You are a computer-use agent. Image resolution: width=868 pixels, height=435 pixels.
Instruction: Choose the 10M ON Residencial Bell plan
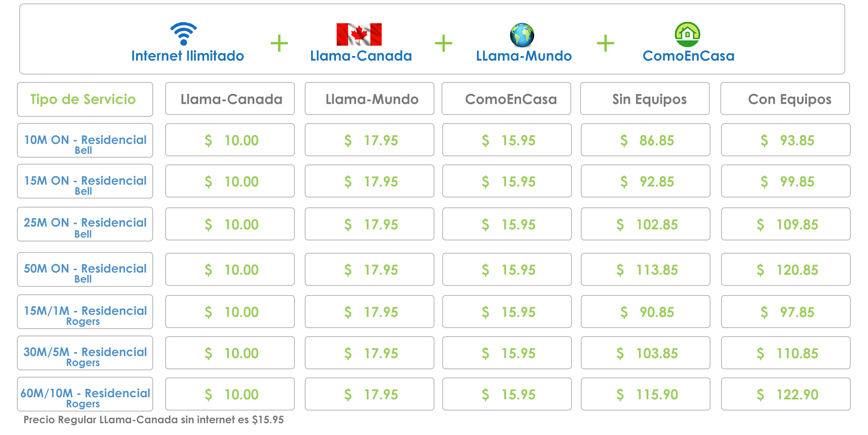point(85,140)
